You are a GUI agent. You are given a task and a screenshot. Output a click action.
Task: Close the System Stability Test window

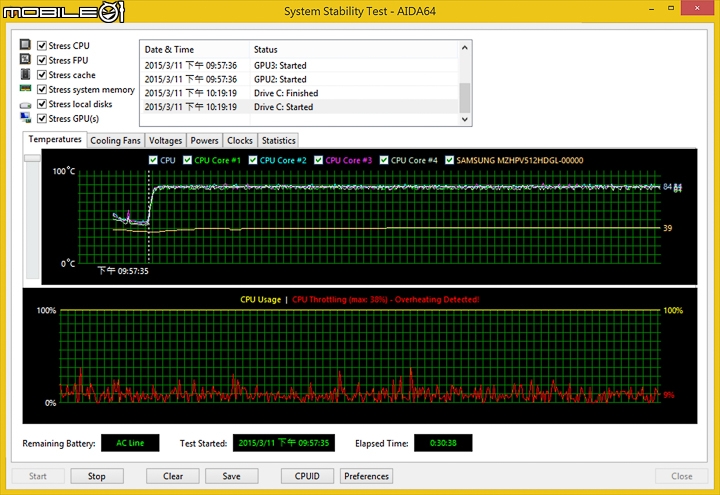(x=697, y=8)
